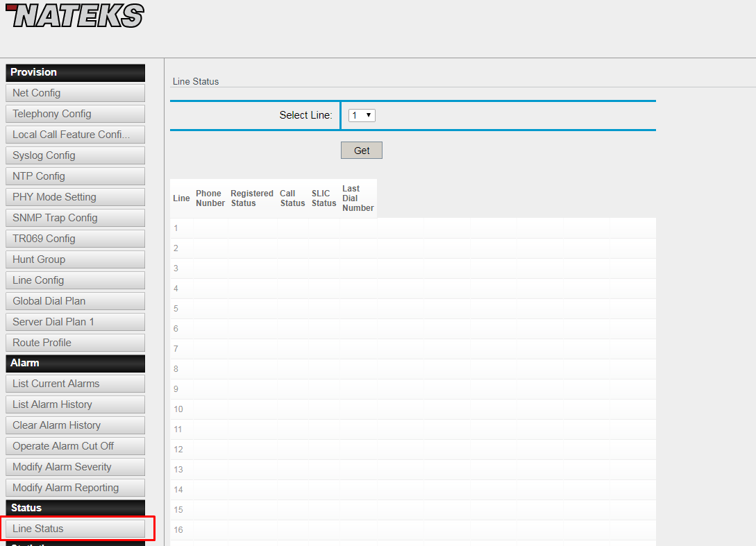This screenshot has height=546, width=756.
Task: Select Syslog Config menu item
Action: 75,155
